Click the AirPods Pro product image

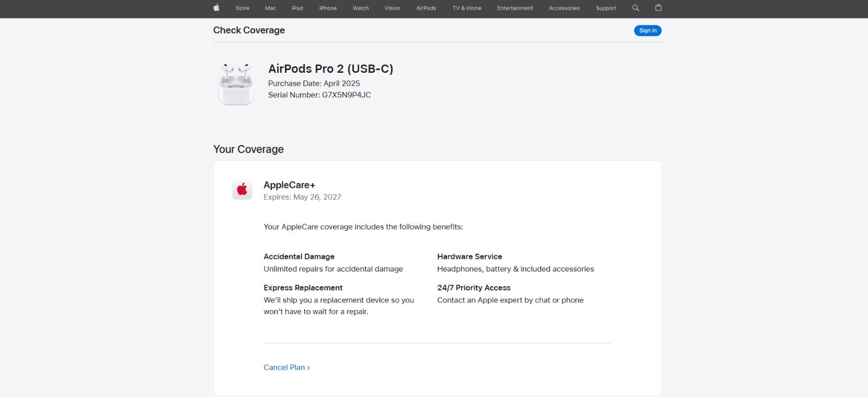(x=236, y=84)
